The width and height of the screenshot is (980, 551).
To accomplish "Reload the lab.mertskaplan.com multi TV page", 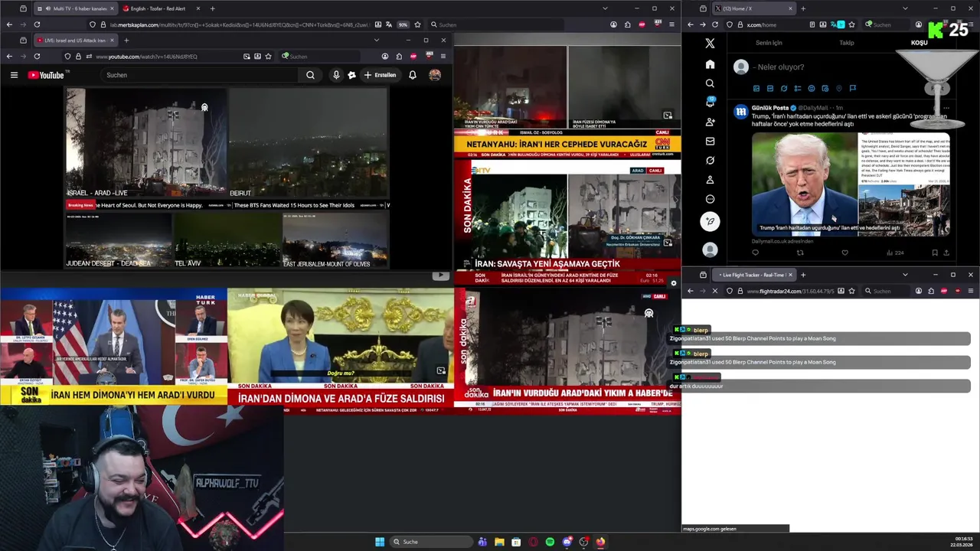I will point(36,24).
